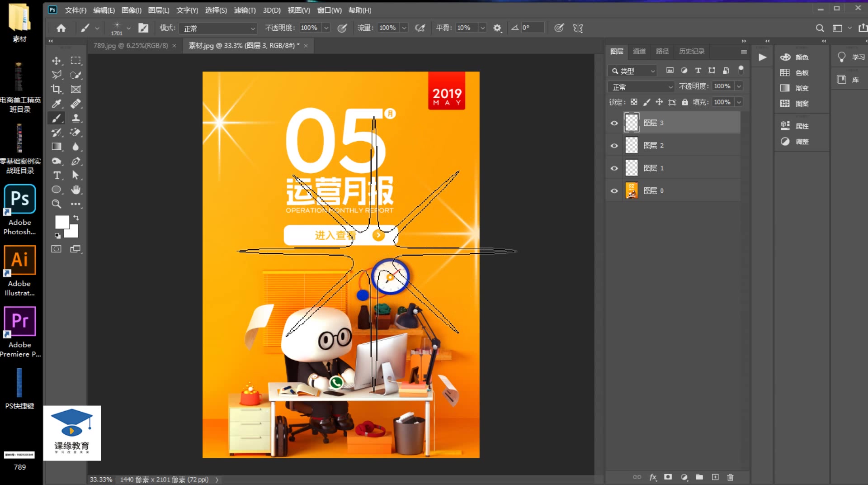Open the 渐变 panel
868x485 pixels.
click(794, 88)
